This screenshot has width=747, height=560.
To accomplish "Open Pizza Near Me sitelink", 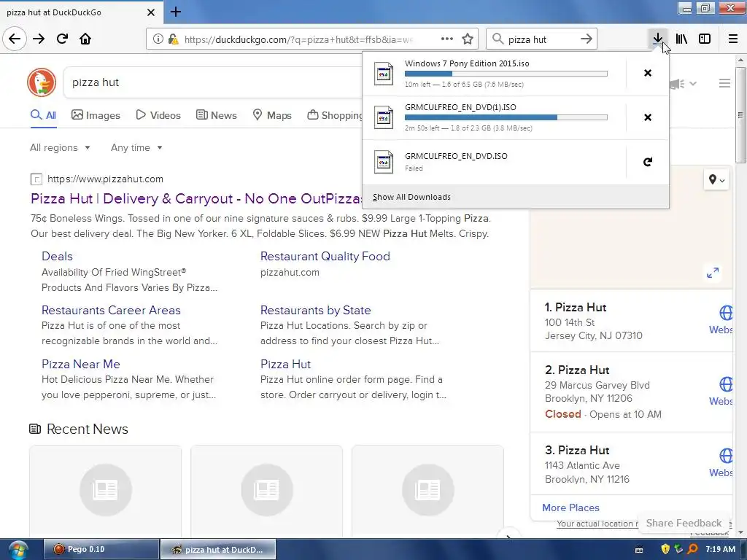I will tap(80, 364).
